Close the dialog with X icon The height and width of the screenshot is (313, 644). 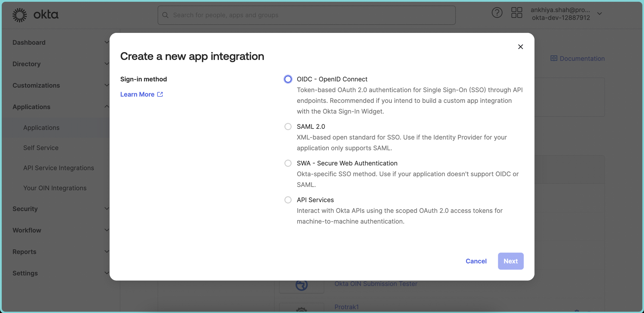tap(520, 47)
